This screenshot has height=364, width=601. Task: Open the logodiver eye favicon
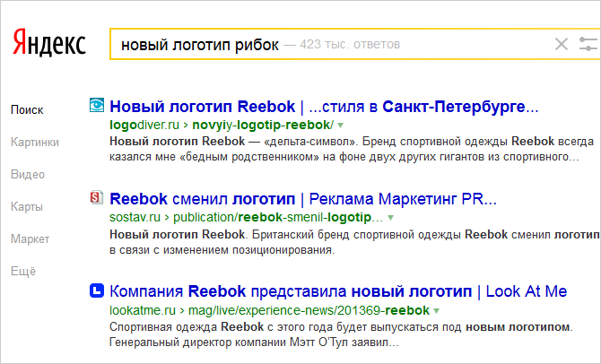pos(97,105)
